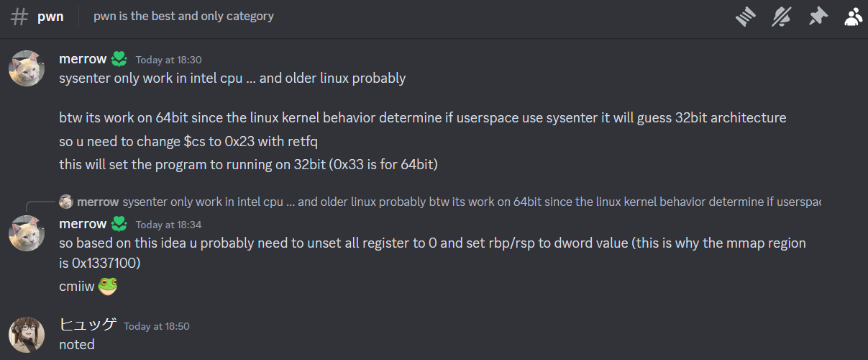Expand the channel topic text
The width and height of the screenshot is (868, 360).
point(183,16)
